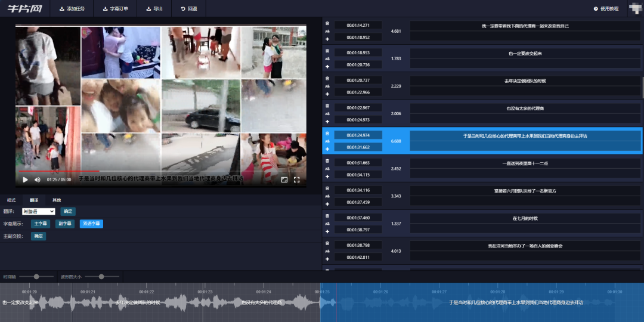Click end time field 00:01:31.662
644x322 pixels.
(358, 147)
